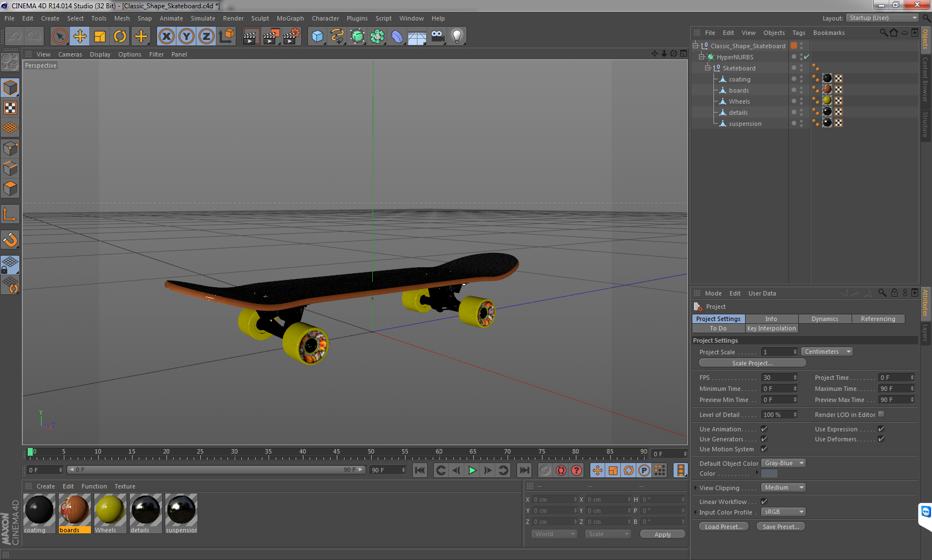
Task: Open Input Color Profile sRGB dropdown
Action: tap(783, 512)
